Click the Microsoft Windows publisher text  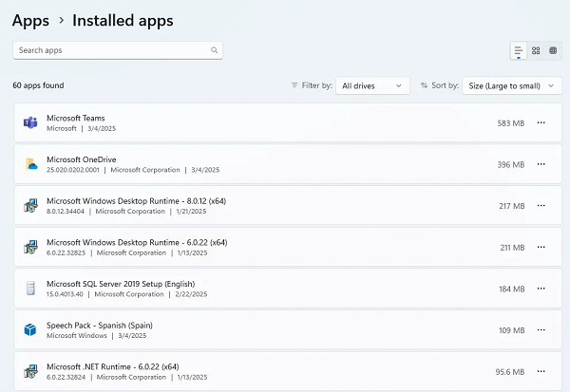tap(77, 335)
